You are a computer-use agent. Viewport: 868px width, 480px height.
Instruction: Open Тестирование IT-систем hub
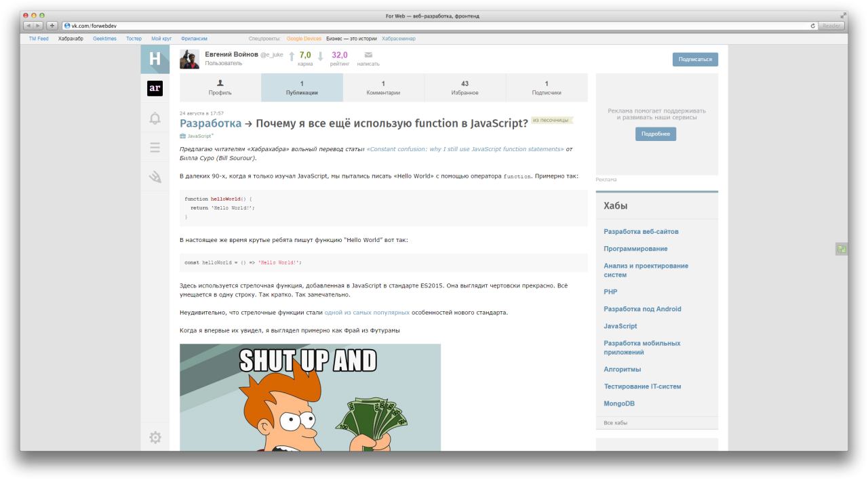[x=642, y=386]
